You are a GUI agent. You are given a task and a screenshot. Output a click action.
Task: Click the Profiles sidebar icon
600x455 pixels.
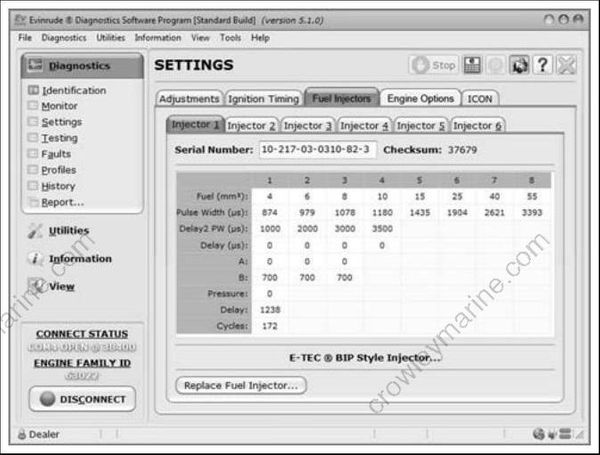(x=33, y=170)
